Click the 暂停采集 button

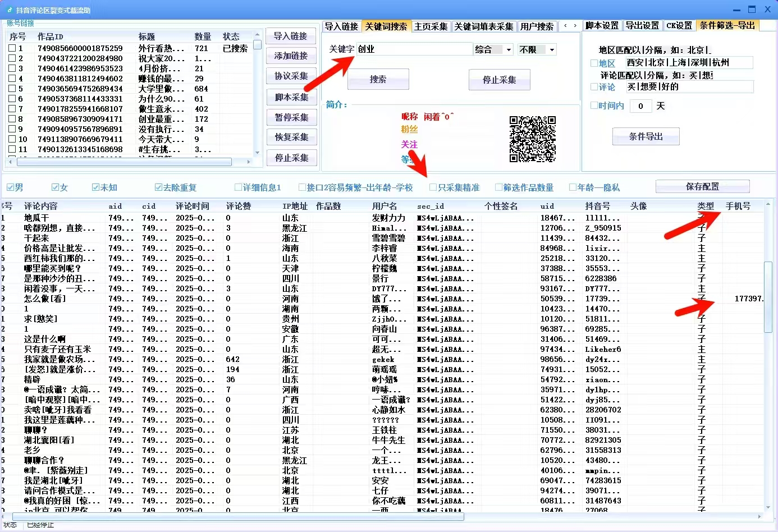click(291, 117)
